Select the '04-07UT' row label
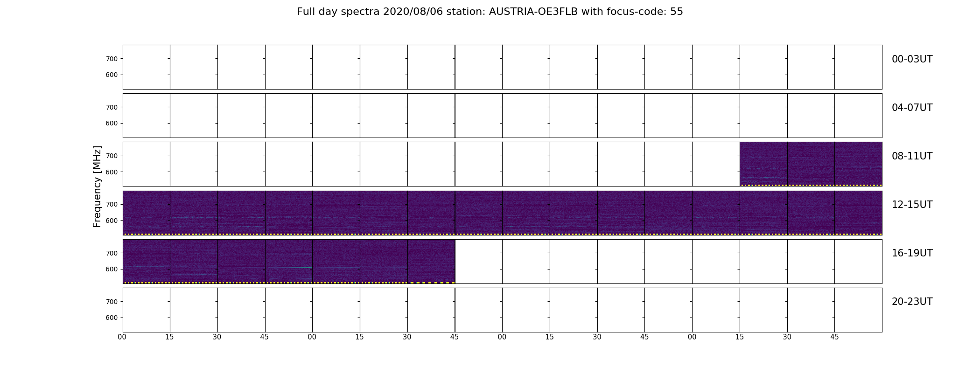Image resolution: width=980 pixels, height=373 pixels. tap(912, 108)
